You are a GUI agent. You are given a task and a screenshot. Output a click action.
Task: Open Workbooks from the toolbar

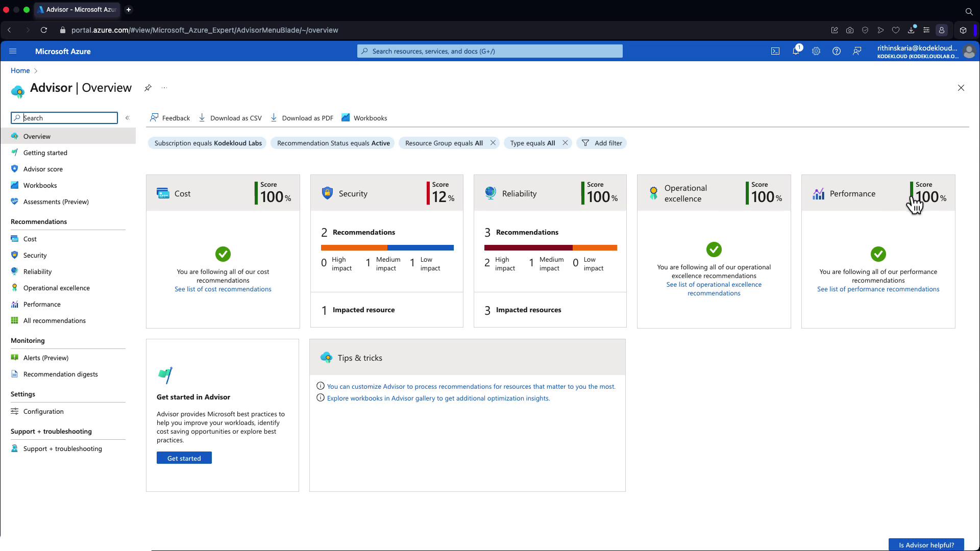pos(364,118)
